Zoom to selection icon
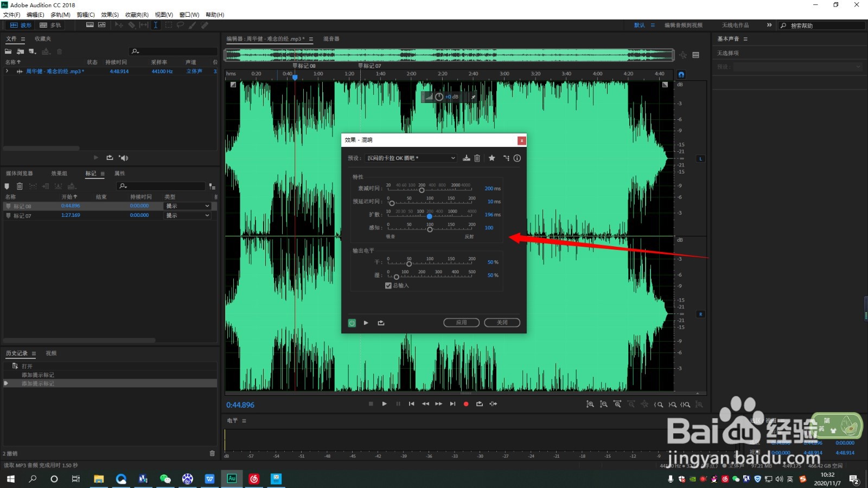 686,404
